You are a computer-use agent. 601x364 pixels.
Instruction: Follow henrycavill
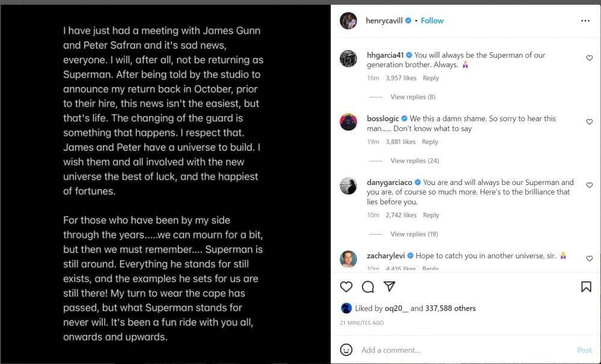point(432,20)
